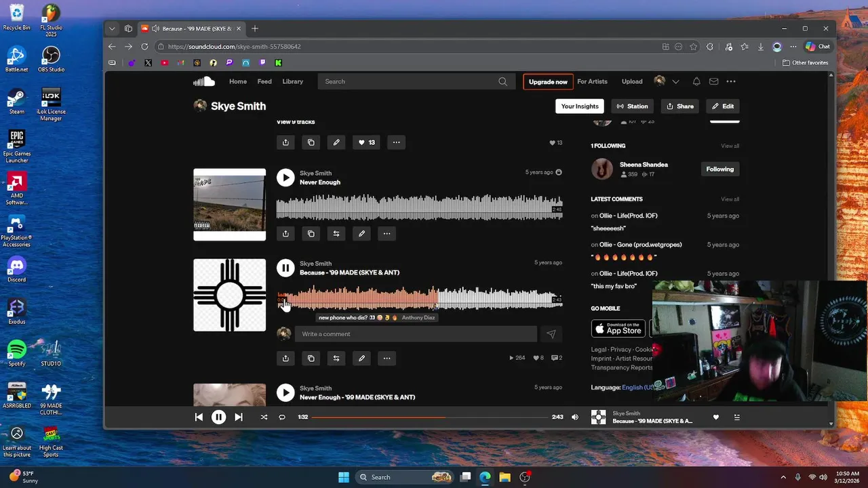Open the YouTube bookmark in favorites bar
868x488 pixels.
(x=165, y=63)
